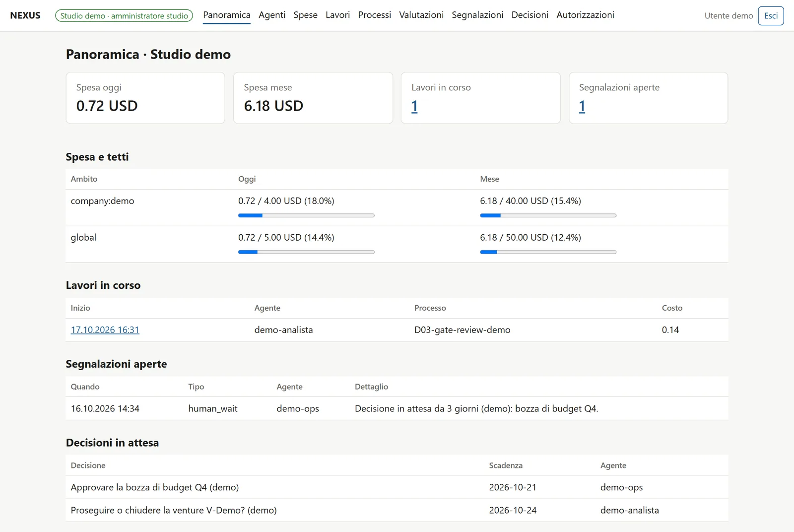The height and width of the screenshot is (532, 794).
Task: Click the 6.18 / 50.00 USD (12.4%) value
Action: tap(530, 238)
